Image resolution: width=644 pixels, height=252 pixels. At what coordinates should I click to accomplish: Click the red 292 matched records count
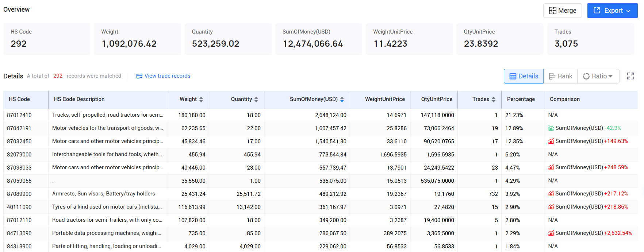58,76
